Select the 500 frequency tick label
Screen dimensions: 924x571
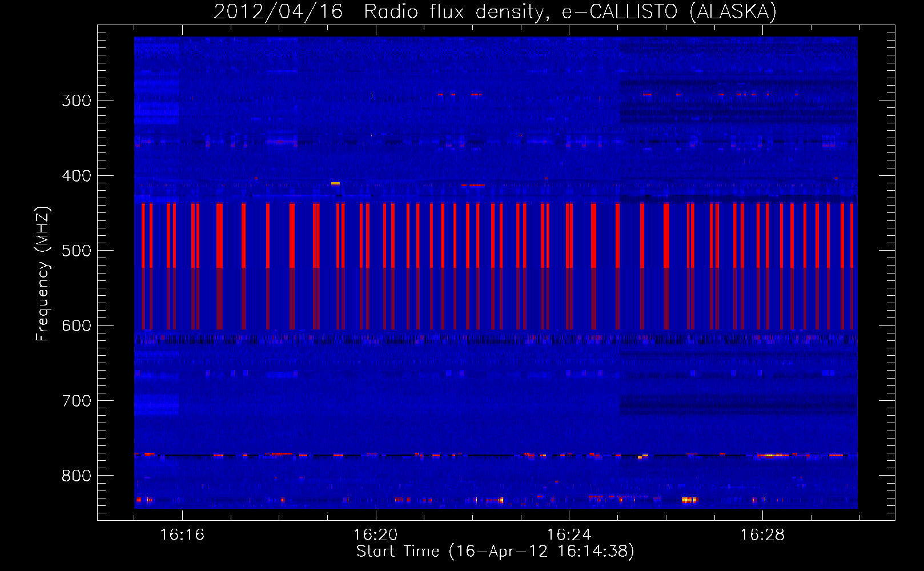[77, 251]
